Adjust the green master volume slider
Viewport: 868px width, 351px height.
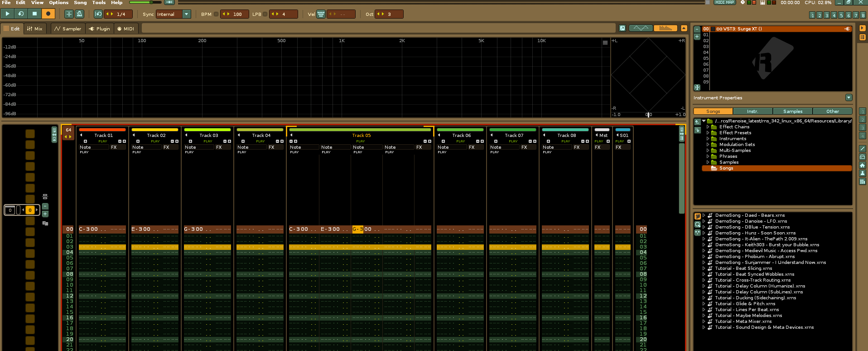click(x=145, y=2)
